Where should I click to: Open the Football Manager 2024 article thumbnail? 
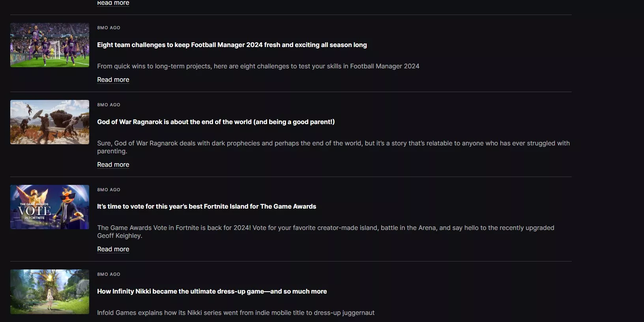tap(50, 45)
